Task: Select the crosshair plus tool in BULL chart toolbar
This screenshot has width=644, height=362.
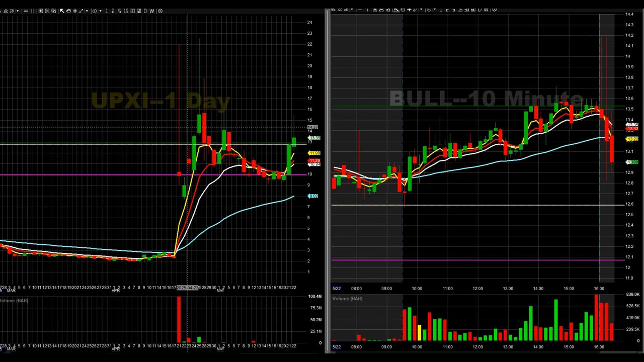Action: point(410,9)
